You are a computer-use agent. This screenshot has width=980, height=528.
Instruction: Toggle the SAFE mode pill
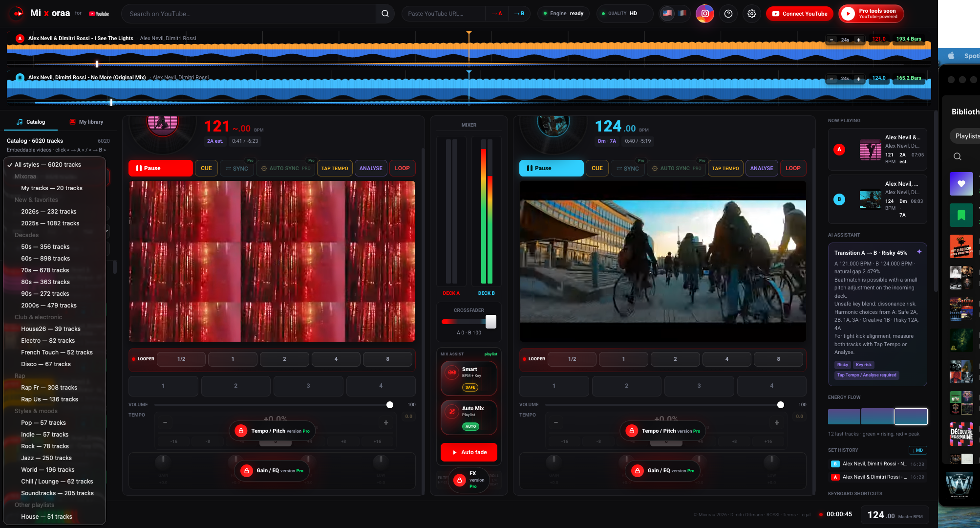click(x=470, y=387)
